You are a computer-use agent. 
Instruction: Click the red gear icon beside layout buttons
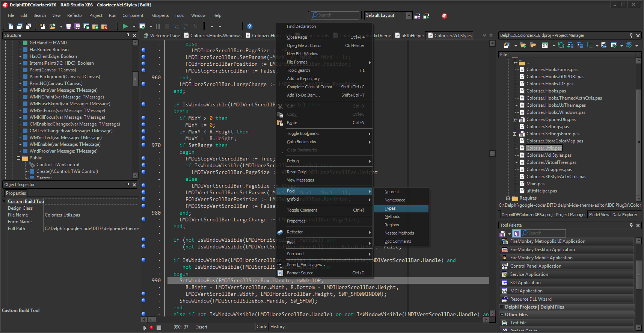click(x=444, y=16)
